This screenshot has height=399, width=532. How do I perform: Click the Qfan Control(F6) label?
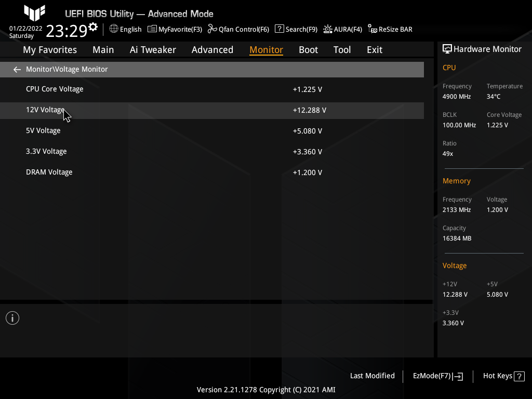[244, 30]
